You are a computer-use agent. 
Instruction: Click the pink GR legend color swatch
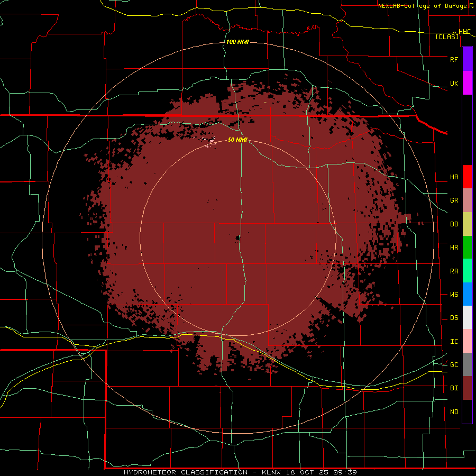tap(467, 200)
